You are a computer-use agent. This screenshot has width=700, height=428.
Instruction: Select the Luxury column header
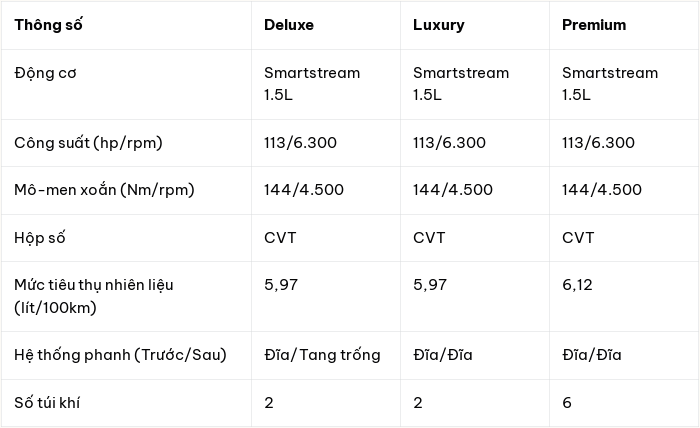(x=438, y=25)
